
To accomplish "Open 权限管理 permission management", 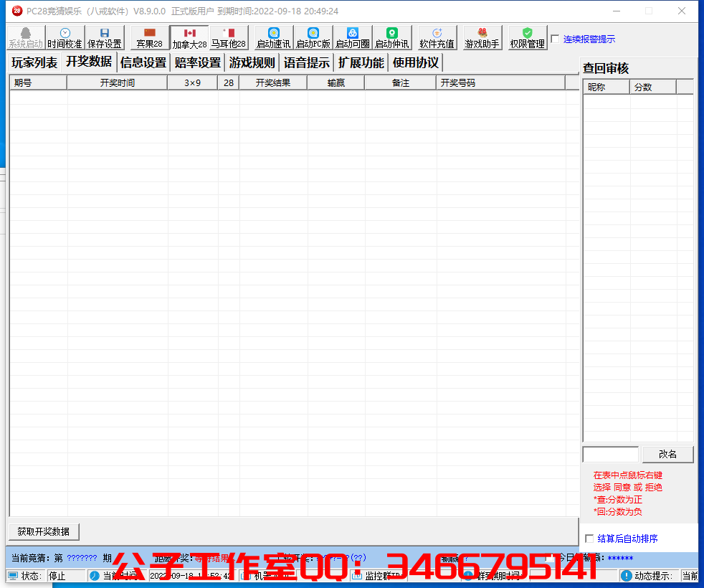I will point(528,38).
